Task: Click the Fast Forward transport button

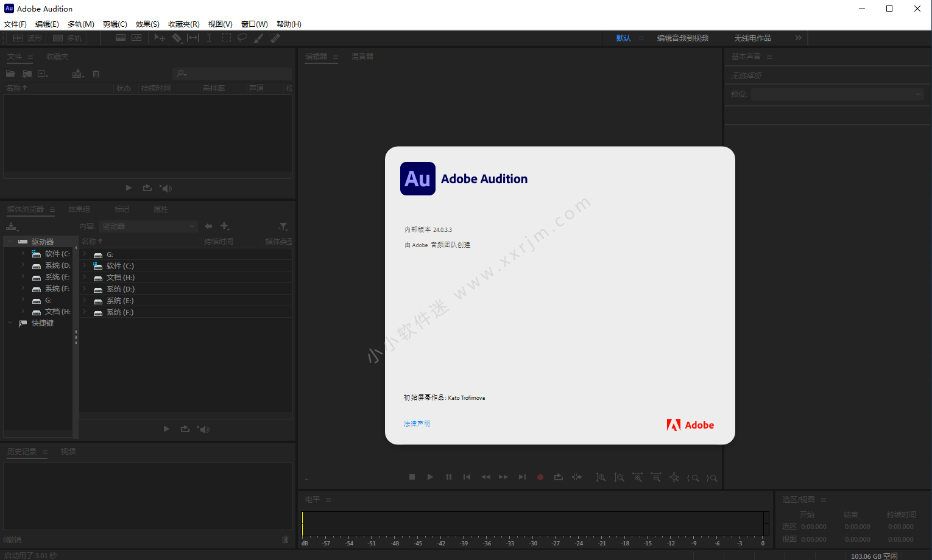Action: [503, 477]
